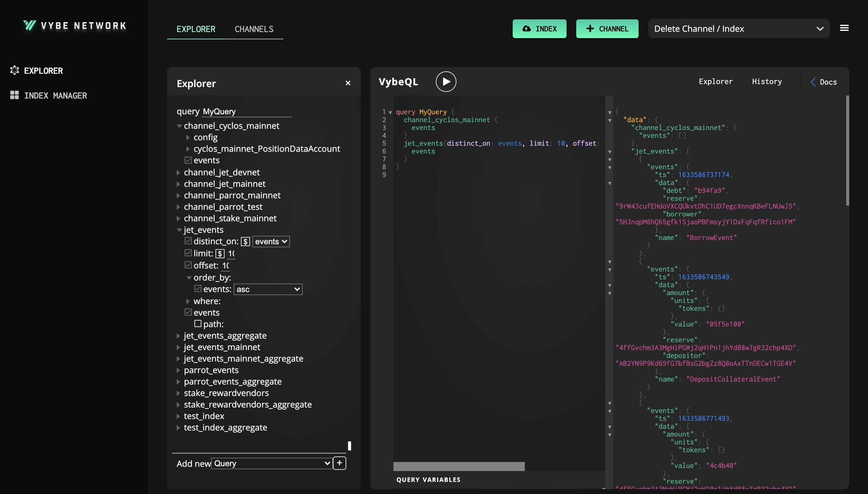Image resolution: width=868 pixels, height=494 pixels.
Task: Close the Explorer panel with X
Action: point(348,83)
